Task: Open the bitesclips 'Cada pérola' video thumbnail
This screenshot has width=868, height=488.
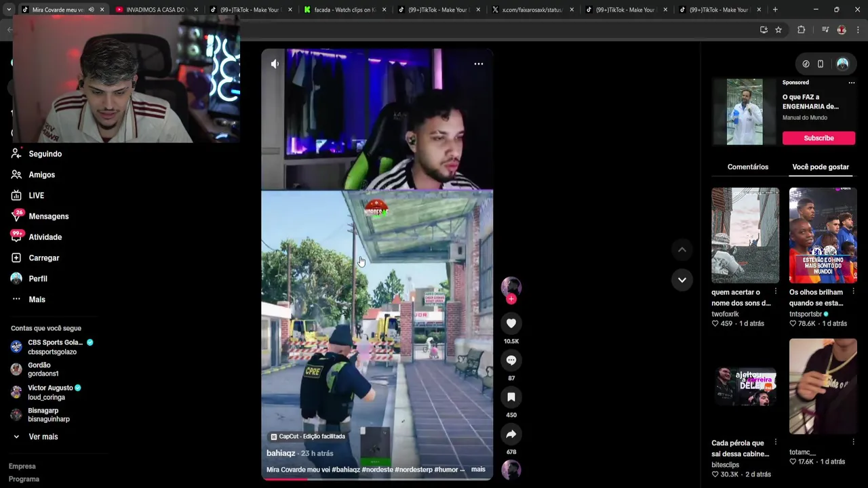Action: (745, 386)
